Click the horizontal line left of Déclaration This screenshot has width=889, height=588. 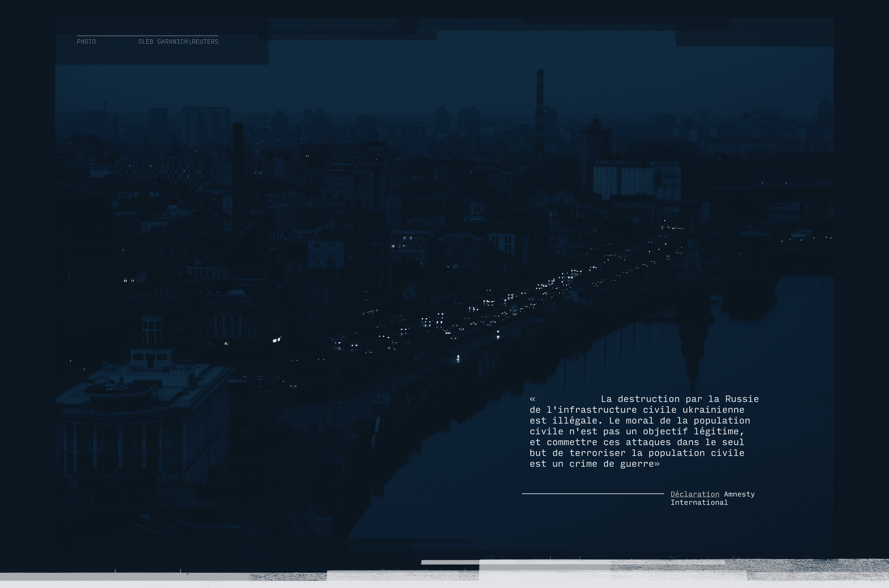click(592, 494)
